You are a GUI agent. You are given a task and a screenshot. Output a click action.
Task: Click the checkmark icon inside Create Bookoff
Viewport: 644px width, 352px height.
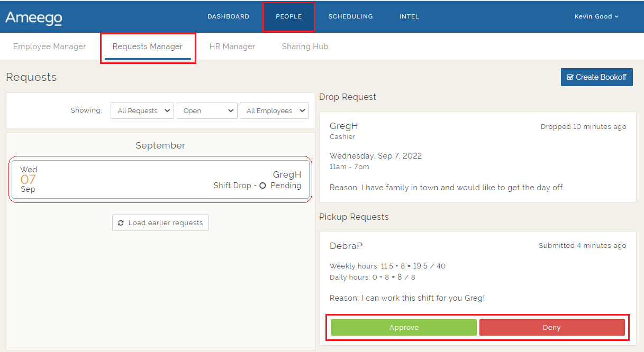(x=570, y=77)
